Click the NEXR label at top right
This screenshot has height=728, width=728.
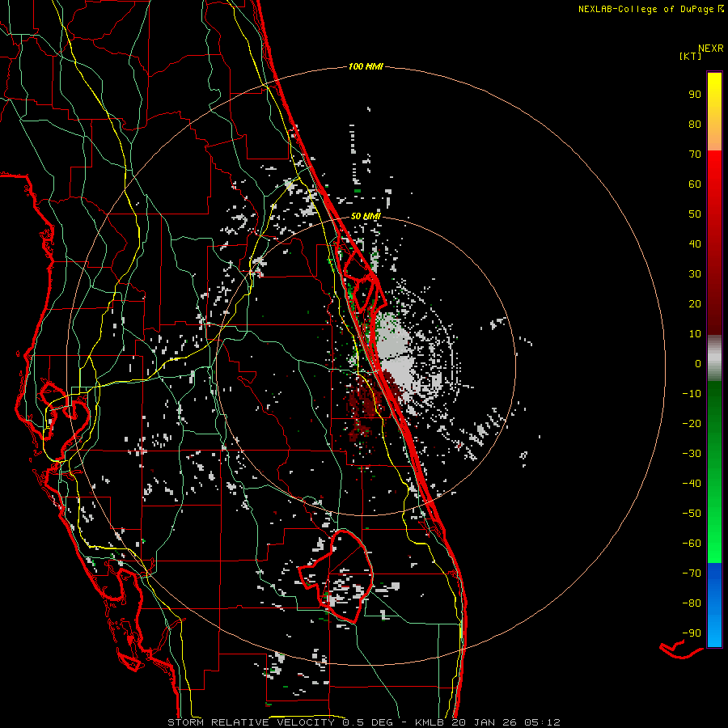point(711,48)
